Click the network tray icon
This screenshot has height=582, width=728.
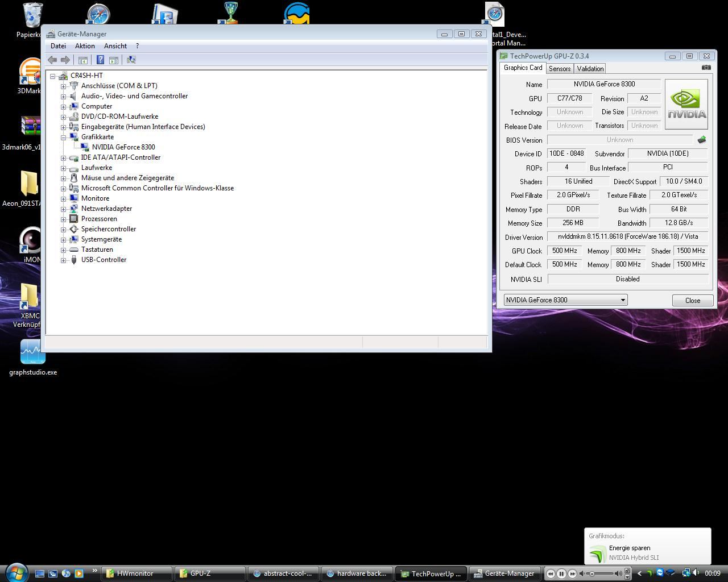pos(686,573)
